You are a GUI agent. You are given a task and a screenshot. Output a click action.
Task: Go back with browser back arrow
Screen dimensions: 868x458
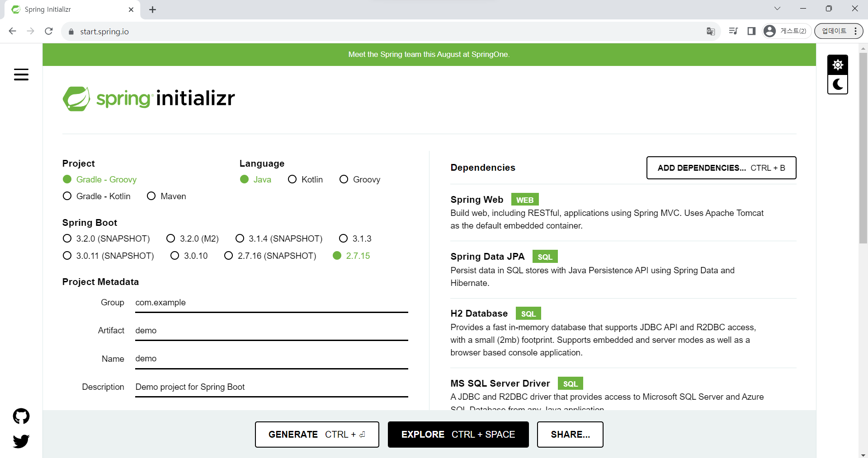pyautogui.click(x=13, y=31)
